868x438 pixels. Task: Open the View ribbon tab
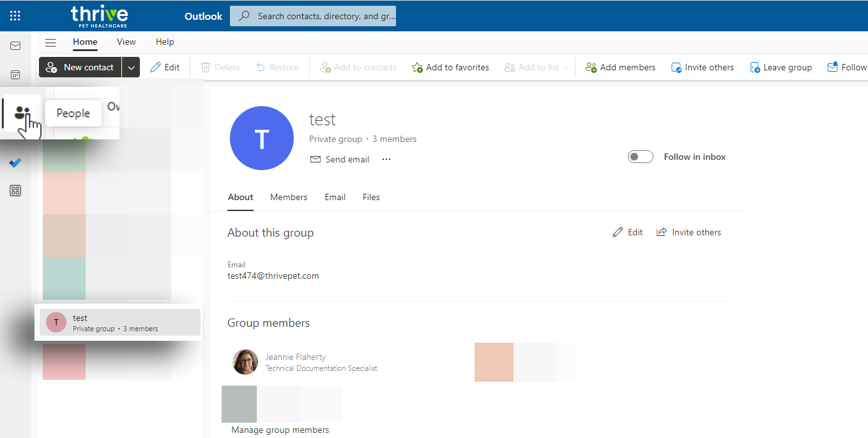(x=126, y=42)
